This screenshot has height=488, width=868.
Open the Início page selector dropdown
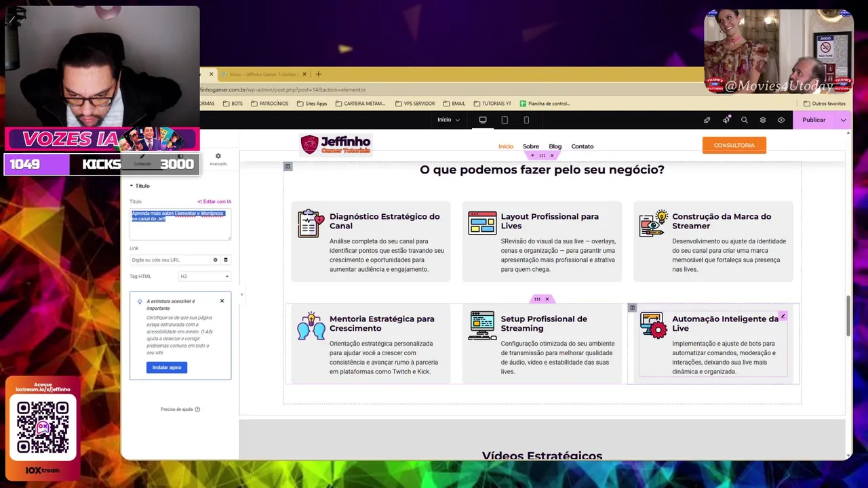[448, 120]
